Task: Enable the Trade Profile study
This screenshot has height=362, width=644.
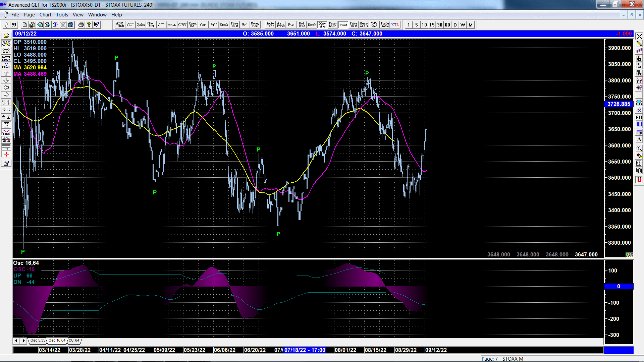Action: pos(385,25)
